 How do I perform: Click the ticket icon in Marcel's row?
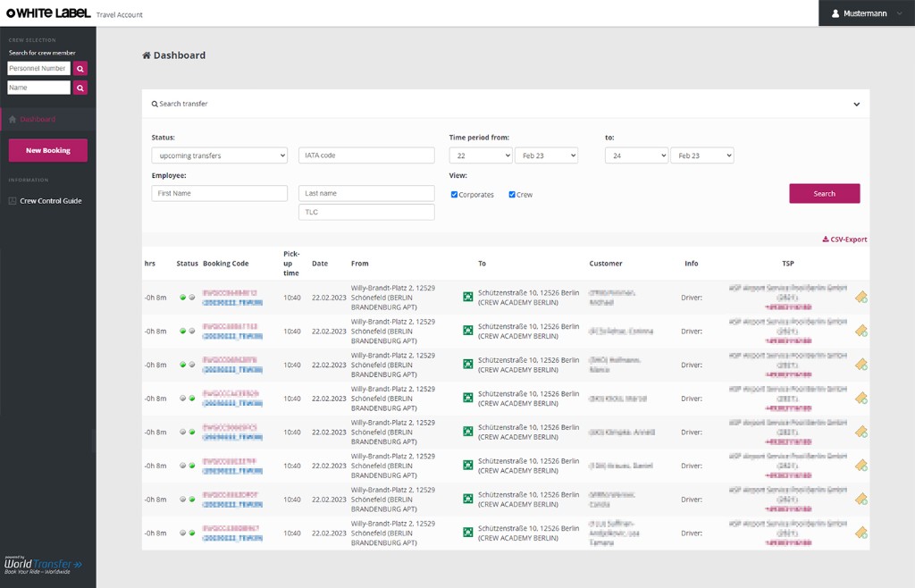point(861,399)
